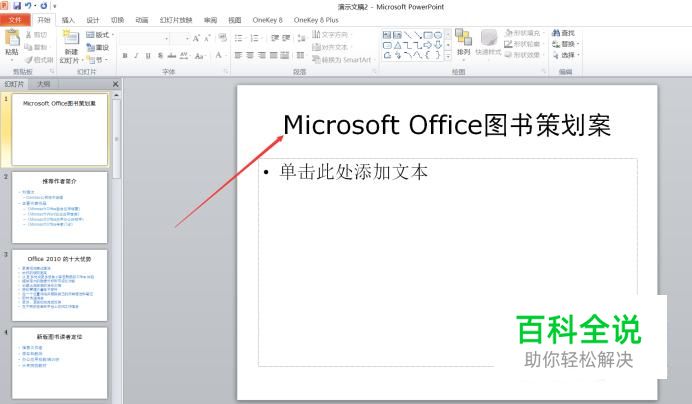Open the File (文件) tab
The width and height of the screenshot is (692, 404).
point(15,20)
